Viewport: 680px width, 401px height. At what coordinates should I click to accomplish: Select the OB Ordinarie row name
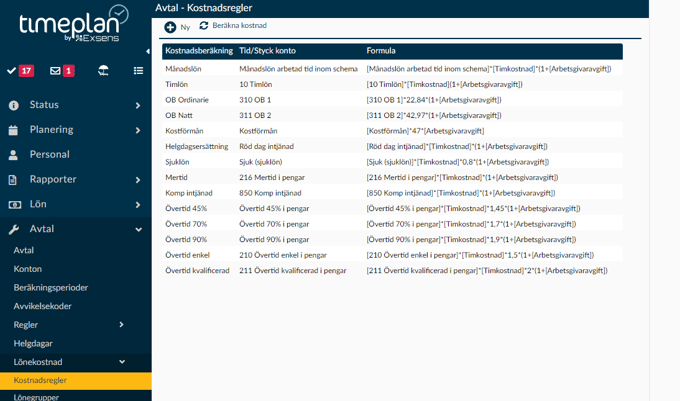click(187, 100)
